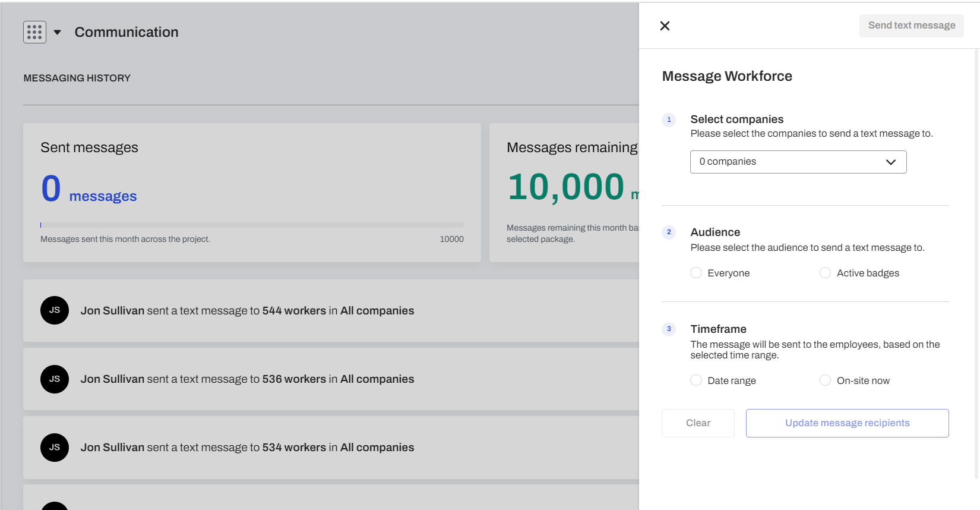This screenshot has height=510, width=980.
Task: Click step 3 number badge for Timeframe
Action: (x=669, y=329)
